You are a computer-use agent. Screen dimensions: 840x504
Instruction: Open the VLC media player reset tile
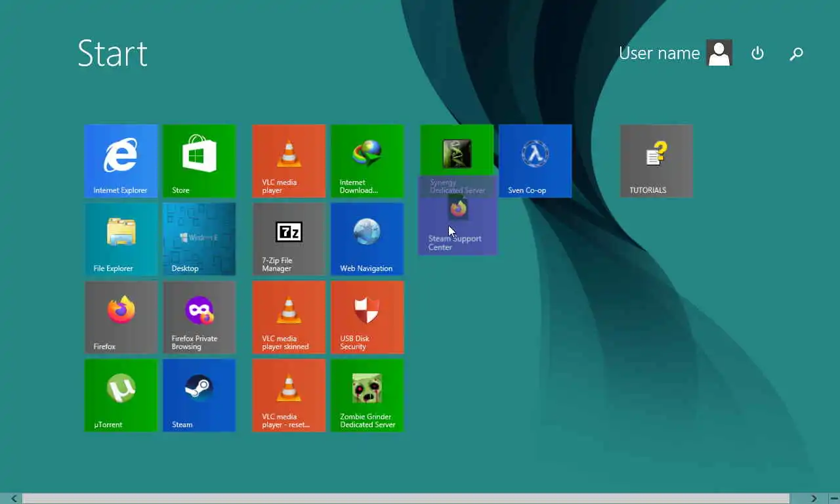pos(289,395)
